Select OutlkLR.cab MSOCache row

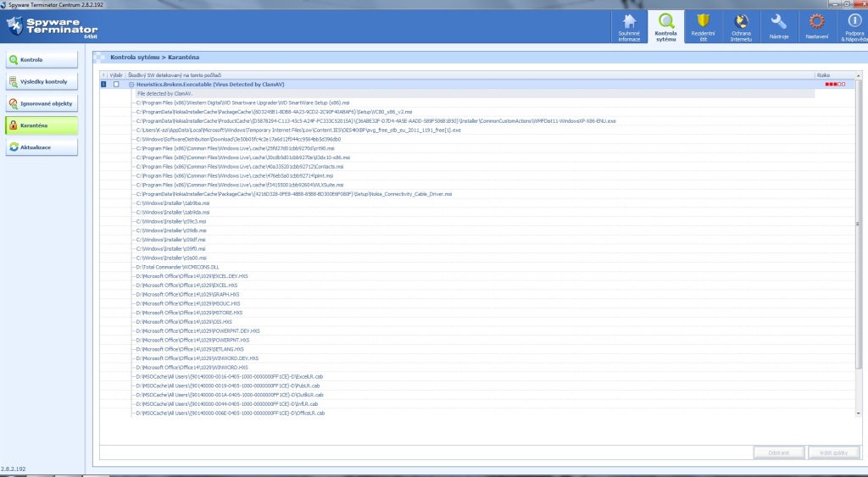click(x=229, y=395)
